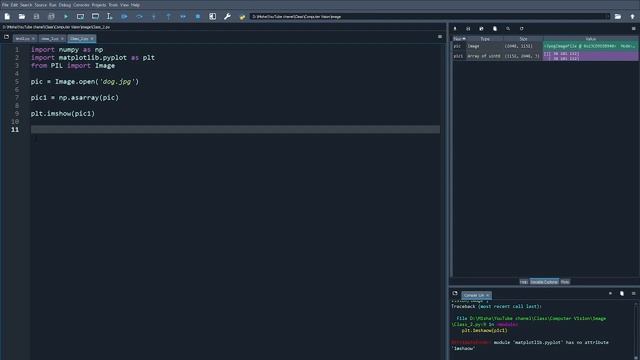
Task: Click the console vertical scrollbar
Action: 636,330
